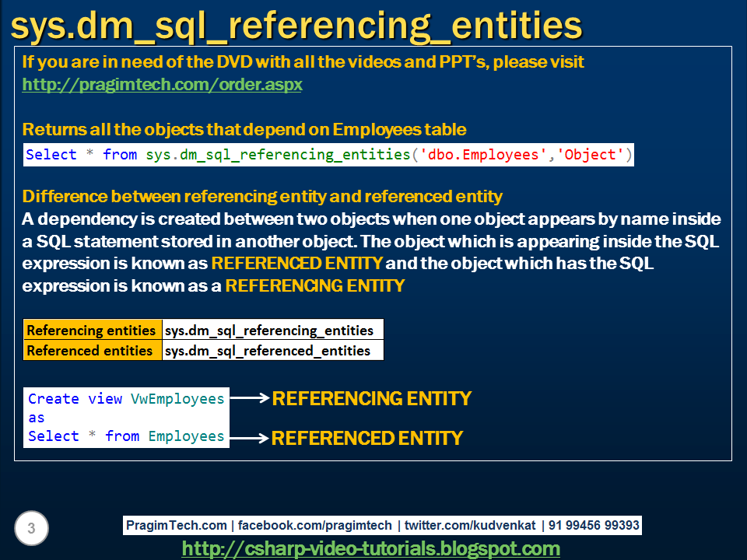Click the REFERENCING ENTITY label
This screenshot has height=560, width=747.
coord(372,398)
